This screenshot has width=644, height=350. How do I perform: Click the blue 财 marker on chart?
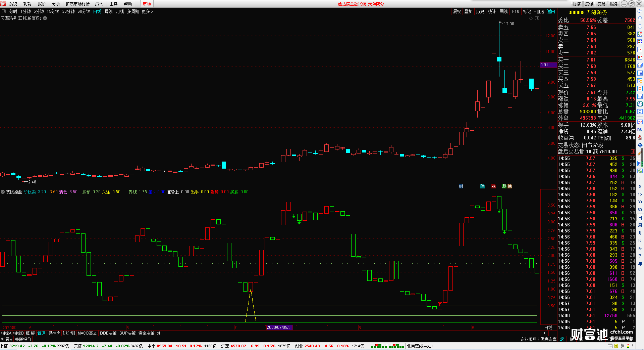click(461, 186)
